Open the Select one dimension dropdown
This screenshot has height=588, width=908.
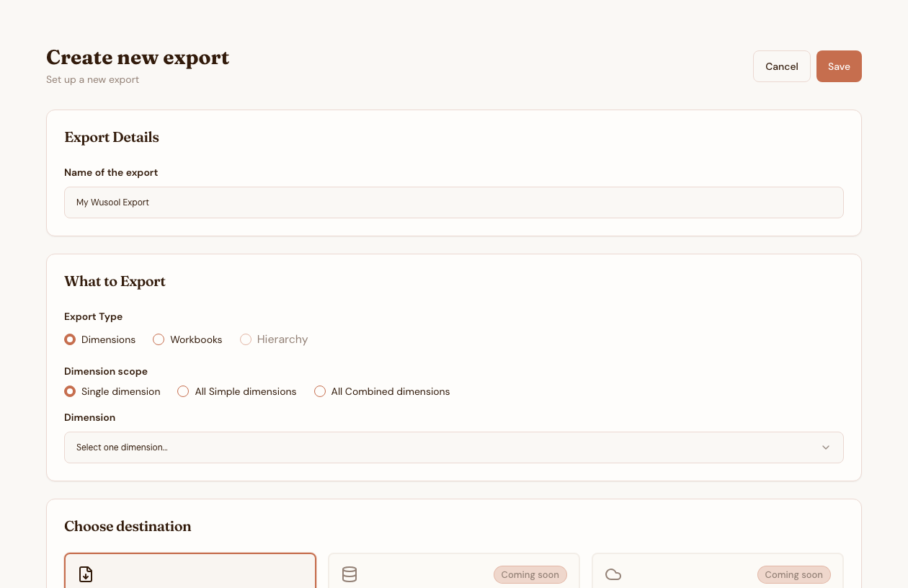[454, 447]
